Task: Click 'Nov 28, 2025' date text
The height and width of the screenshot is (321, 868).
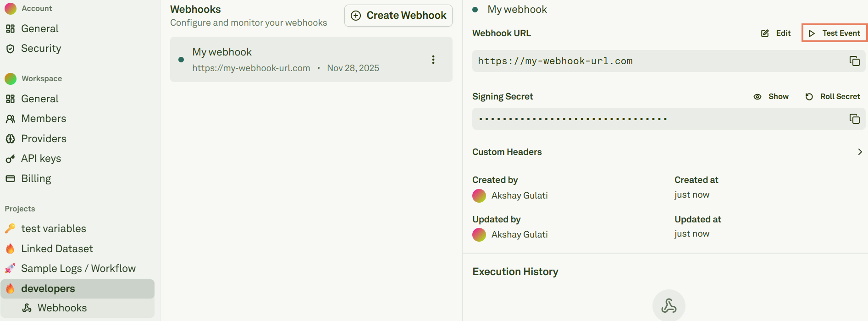Action: (353, 68)
